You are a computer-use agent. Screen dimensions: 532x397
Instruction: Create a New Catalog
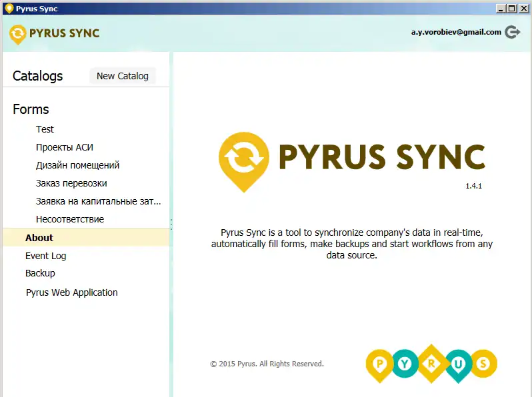pyautogui.click(x=123, y=76)
